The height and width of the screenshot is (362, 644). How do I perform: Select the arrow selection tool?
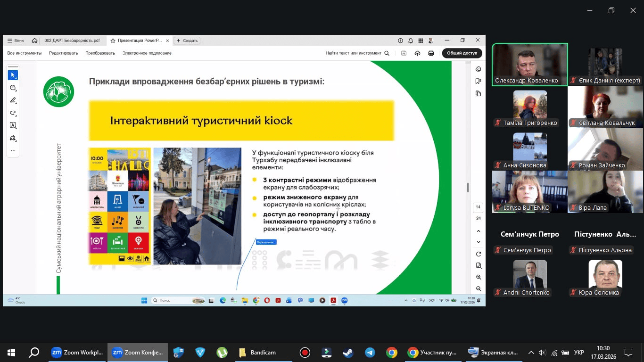[x=13, y=75]
